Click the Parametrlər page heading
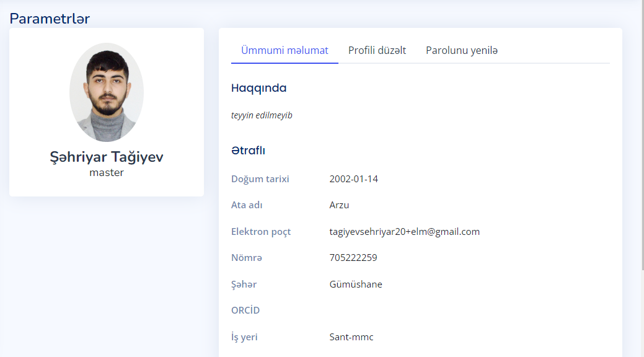Viewport: 644px width, 357px height. (50, 19)
